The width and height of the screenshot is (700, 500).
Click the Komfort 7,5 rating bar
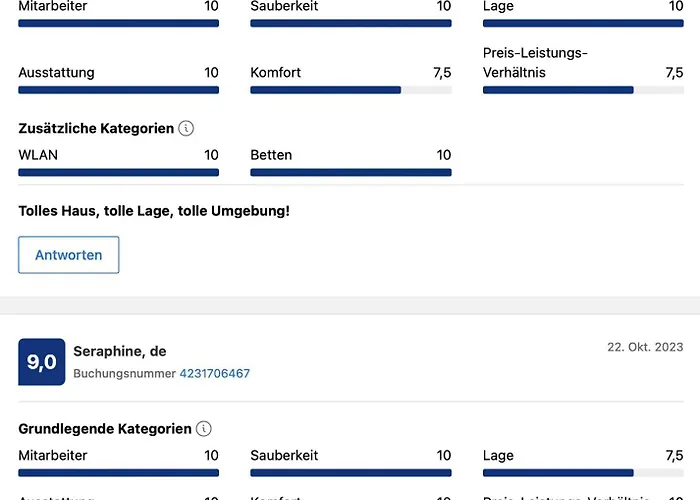click(350, 90)
